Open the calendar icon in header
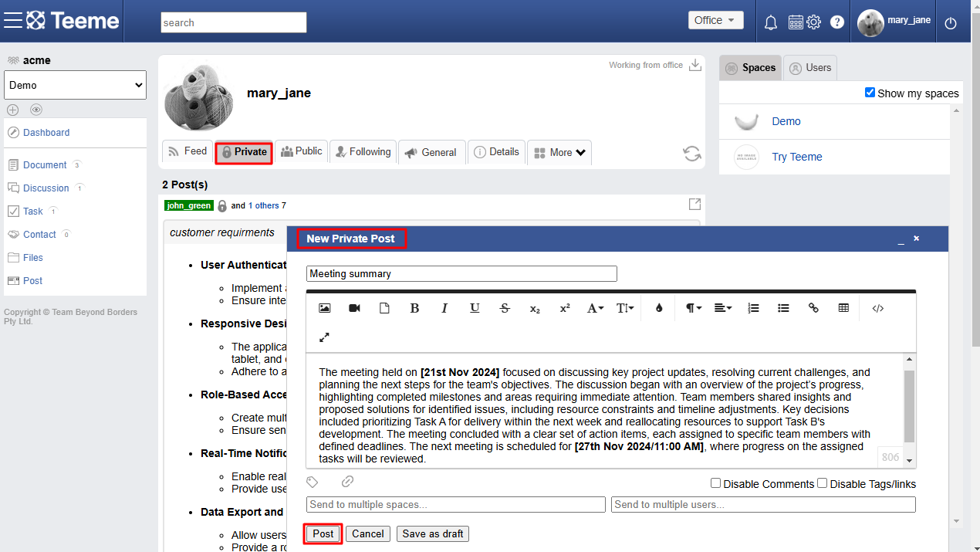The height and width of the screenshot is (552, 980). (796, 22)
